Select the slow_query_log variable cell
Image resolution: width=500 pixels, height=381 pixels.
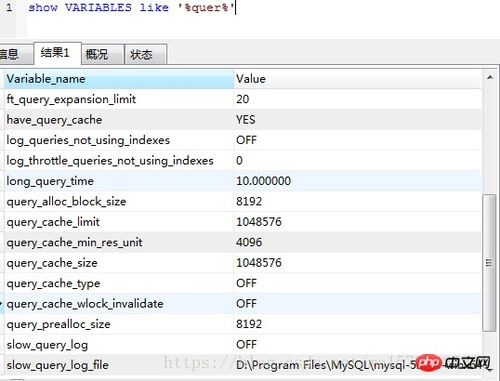coord(119,344)
